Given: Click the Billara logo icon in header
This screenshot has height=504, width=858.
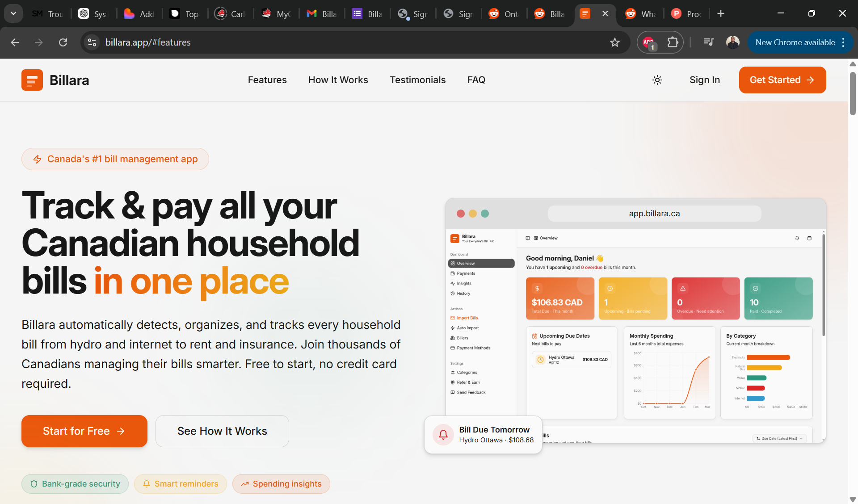Looking at the screenshot, I should click(32, 80).
